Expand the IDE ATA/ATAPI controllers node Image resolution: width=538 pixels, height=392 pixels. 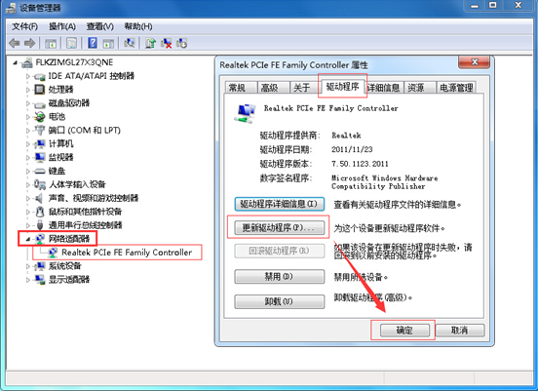[x=28, y=76]
